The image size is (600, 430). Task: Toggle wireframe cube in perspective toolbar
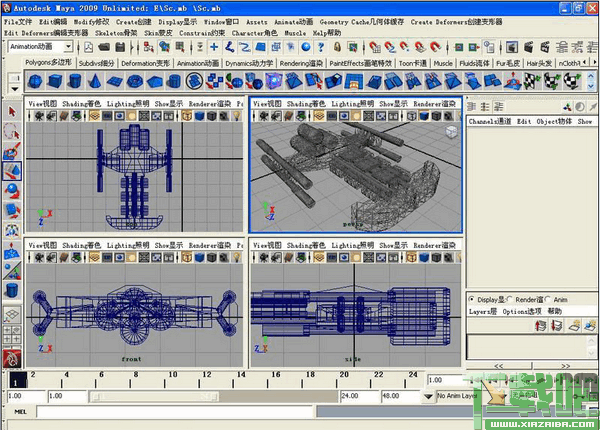click(411, 116)
